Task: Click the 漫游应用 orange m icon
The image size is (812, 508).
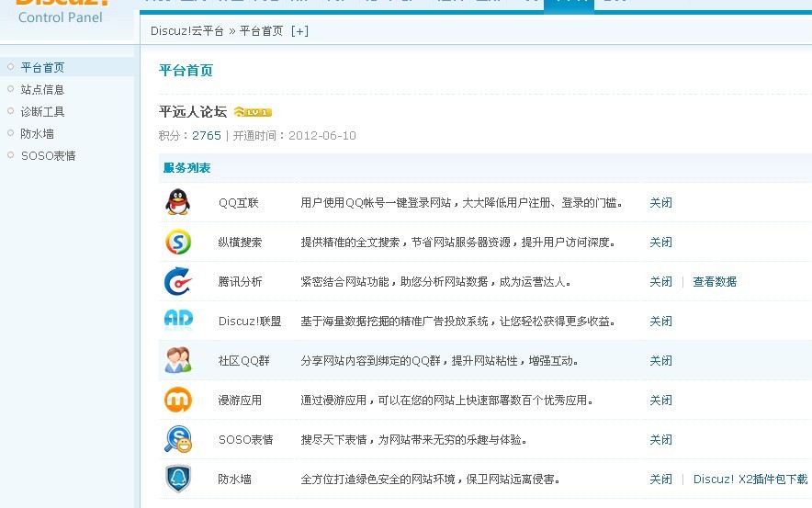Action: pyautogui.click(x=178, y=400)
